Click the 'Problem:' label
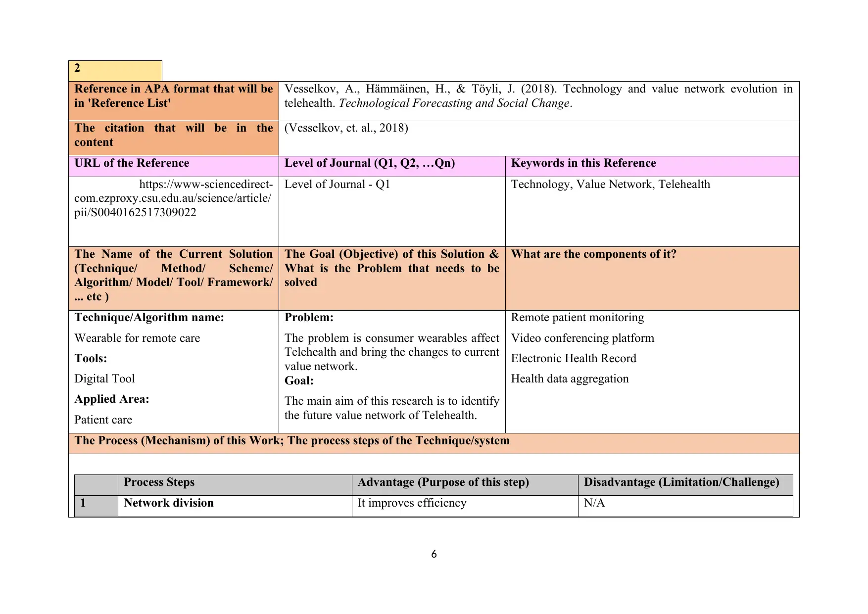 coord(309,318)
